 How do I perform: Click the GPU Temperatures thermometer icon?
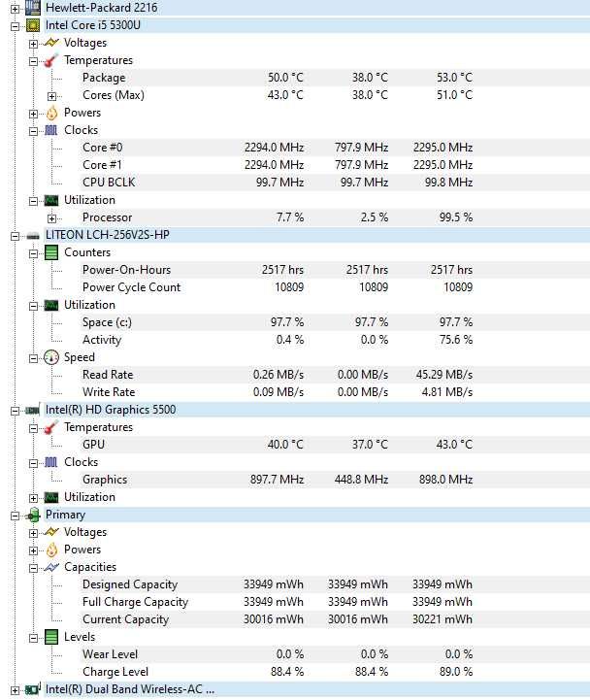click(51, 427)
